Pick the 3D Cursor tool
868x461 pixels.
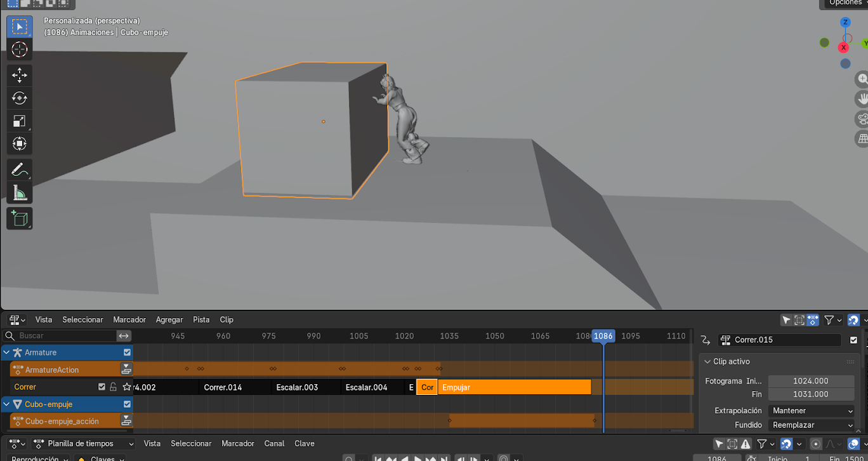tap(19, 50)
